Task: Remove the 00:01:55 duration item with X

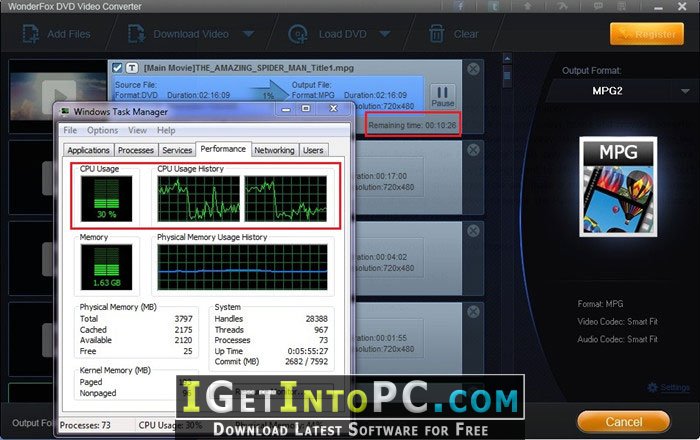Action: 473,311
